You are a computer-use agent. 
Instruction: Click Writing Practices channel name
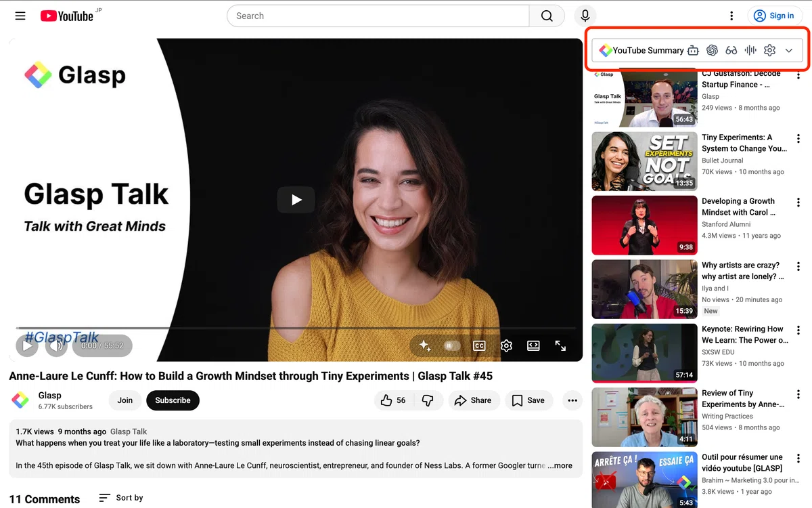tap(727, 417)
